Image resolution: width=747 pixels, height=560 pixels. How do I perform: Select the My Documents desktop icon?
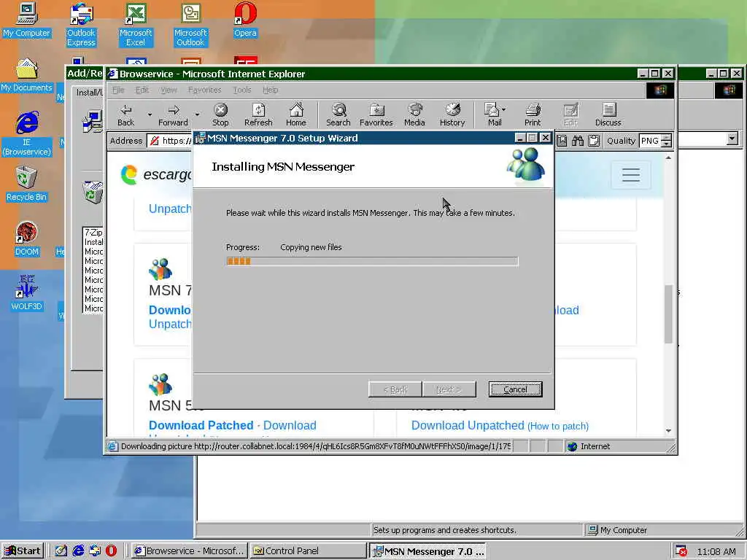point(27,75)
